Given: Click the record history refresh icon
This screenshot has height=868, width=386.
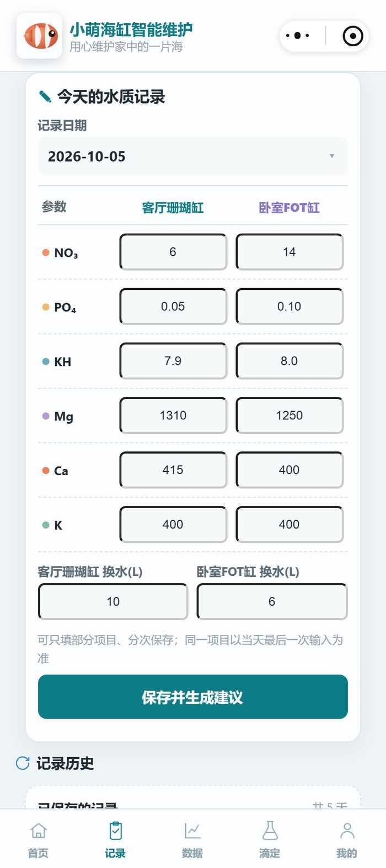Looking at the screenshot, I should click(23, 763).
